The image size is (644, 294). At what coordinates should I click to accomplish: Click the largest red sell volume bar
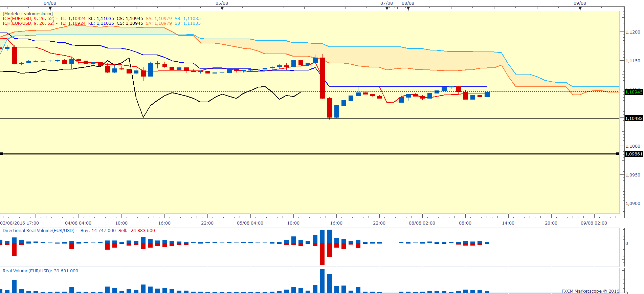pyautogui.click(x=322, y=254)
